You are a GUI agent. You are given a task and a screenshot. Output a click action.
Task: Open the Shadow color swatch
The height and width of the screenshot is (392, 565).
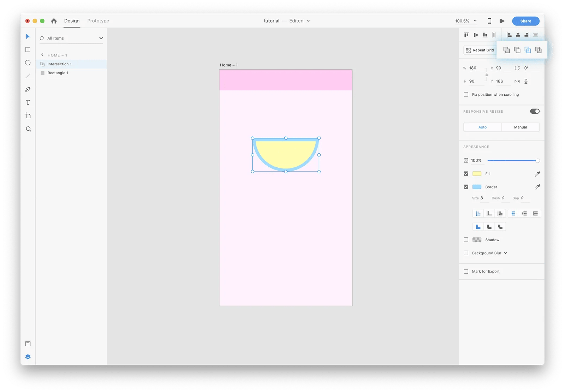[x=477, y=240]
